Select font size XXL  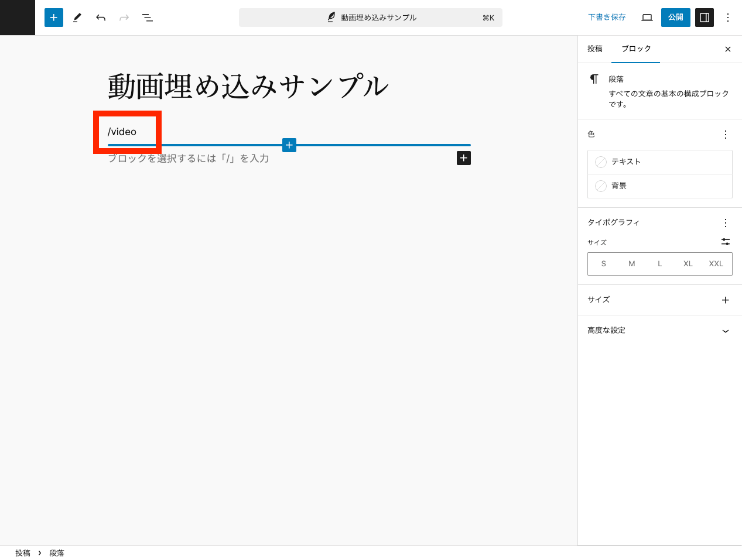click(716, 264)
